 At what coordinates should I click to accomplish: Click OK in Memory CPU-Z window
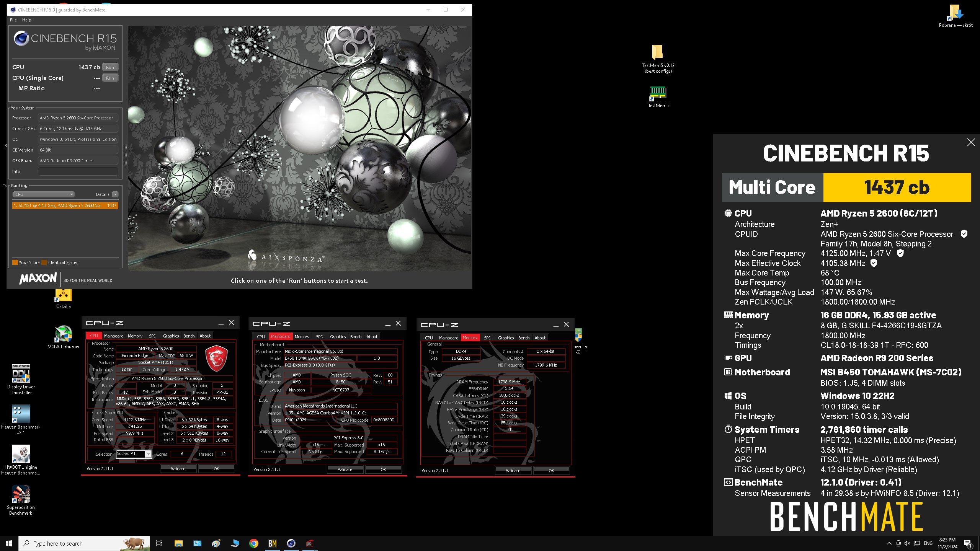[551, 471]
